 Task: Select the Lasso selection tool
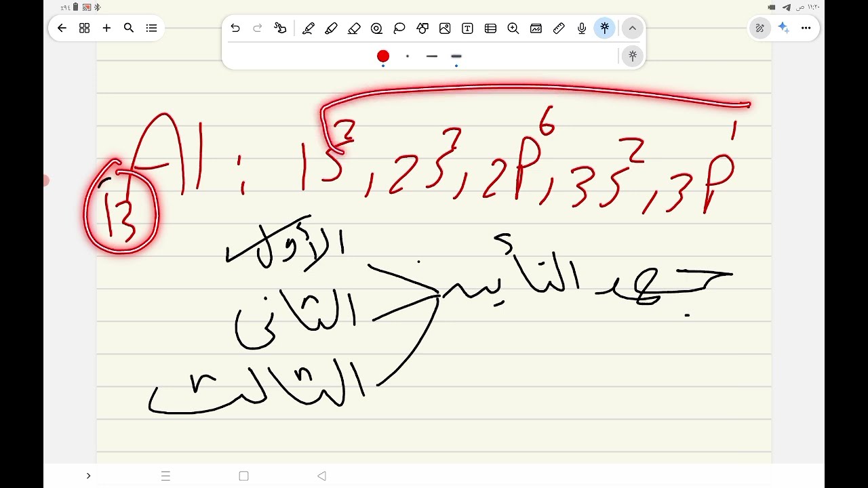point(399,28)
